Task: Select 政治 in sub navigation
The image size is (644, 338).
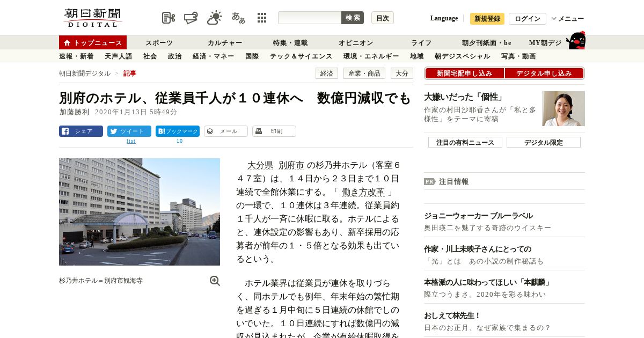Action: click(174, 56)
